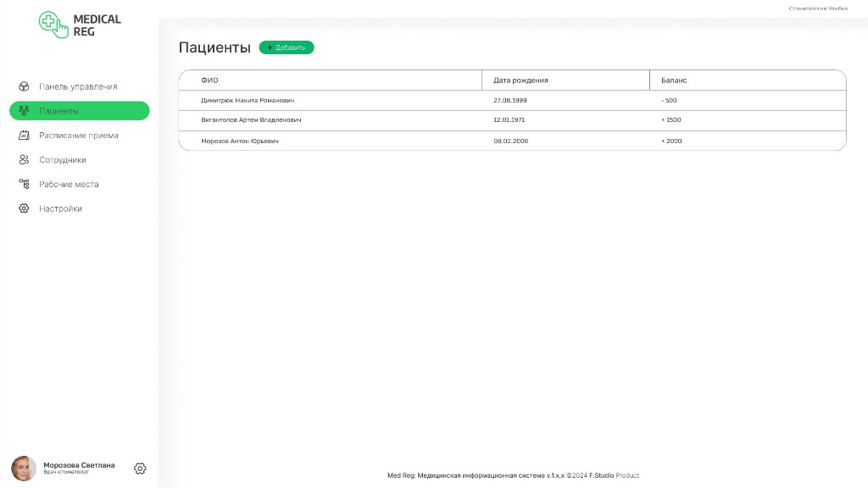This screenshot has height=488, width=868.
Task: Click the plus icon in Добавить button
Action: click(270, 47)
